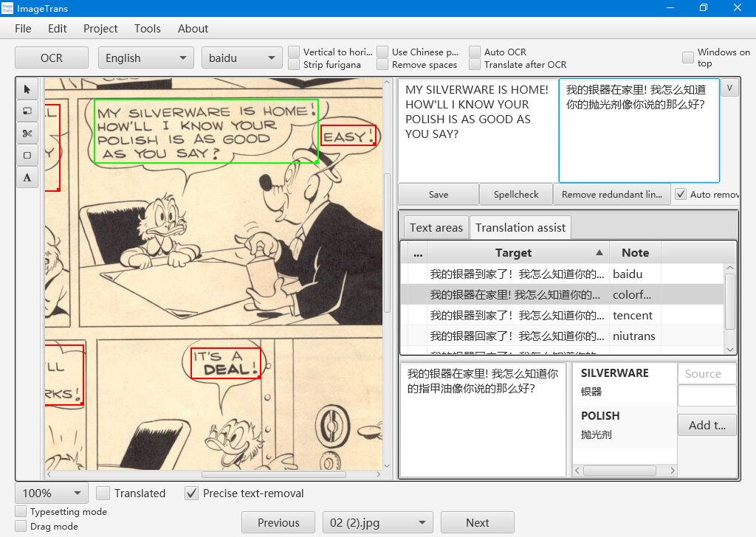Uncheck Precise text-removal

pos(191,493)
